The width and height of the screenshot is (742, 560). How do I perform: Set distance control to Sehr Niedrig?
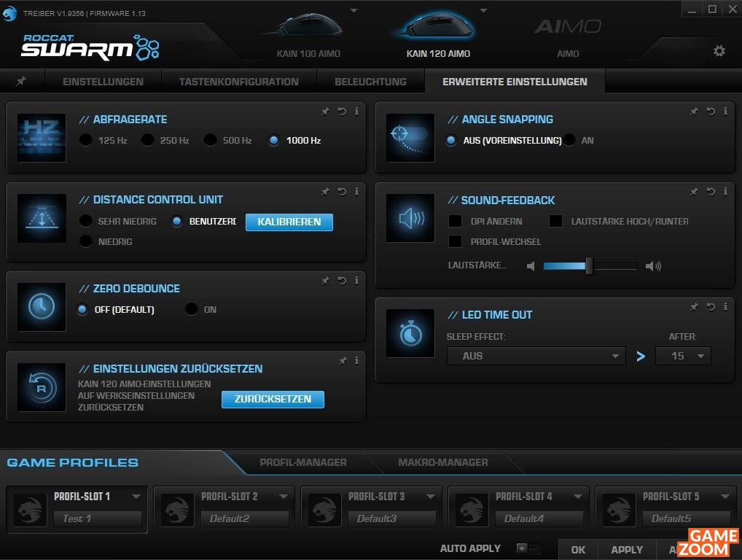click(x=86, y=221)
